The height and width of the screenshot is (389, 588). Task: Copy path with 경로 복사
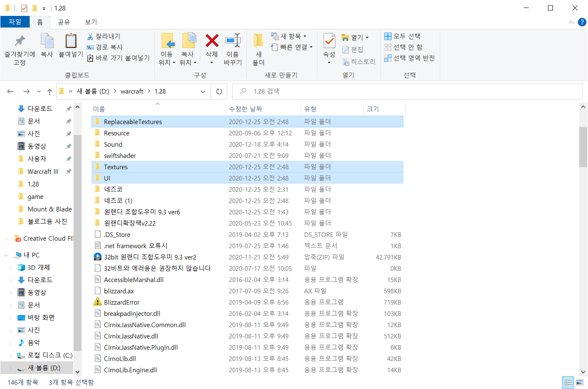105,47
